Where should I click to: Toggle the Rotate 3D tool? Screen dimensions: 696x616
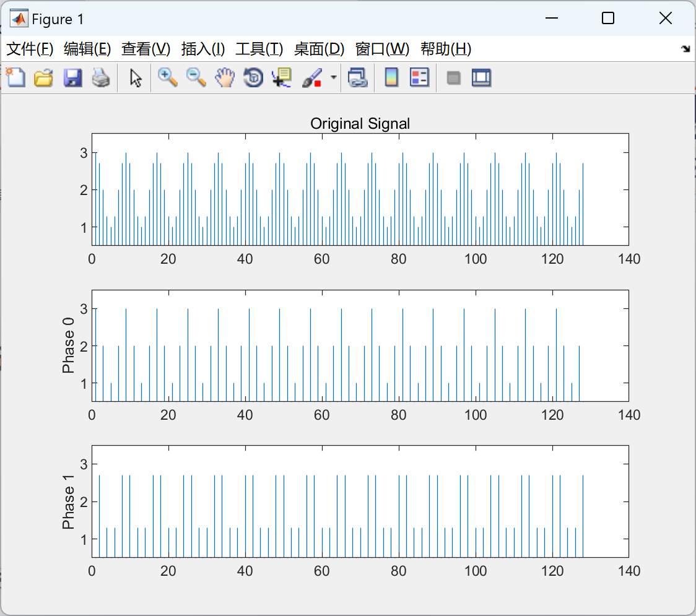tap(253, 77)
